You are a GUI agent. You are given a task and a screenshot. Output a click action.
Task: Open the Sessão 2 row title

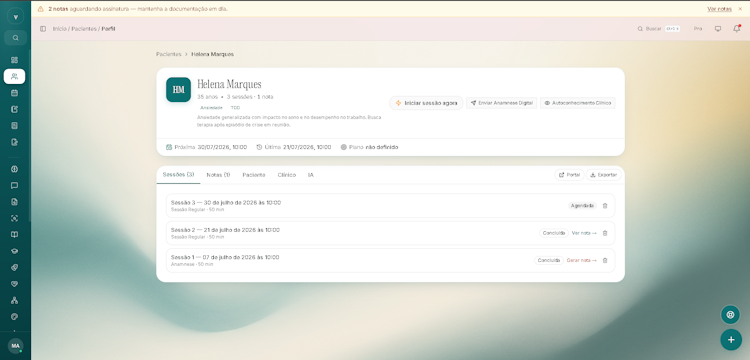tap(225, 230)
